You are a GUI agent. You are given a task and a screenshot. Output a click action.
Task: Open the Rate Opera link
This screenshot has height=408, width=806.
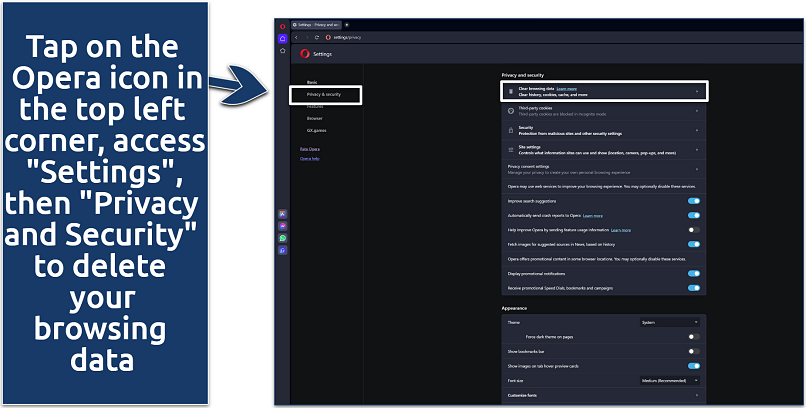pyautogui.click(x=310, y=149)
